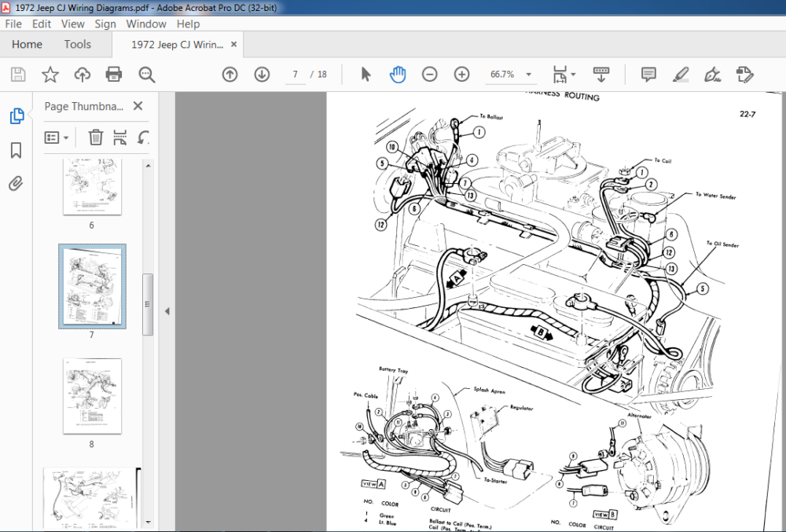Open the Bookmarks panel icon
Viewport: 786px width, 532px height.
tap(16, 150)
